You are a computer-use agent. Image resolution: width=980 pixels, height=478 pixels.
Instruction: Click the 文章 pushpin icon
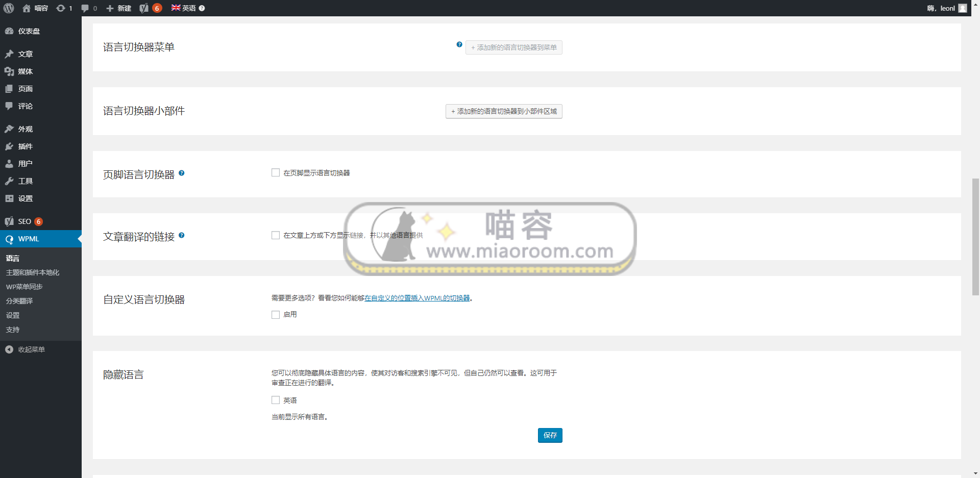coord(9,54)
